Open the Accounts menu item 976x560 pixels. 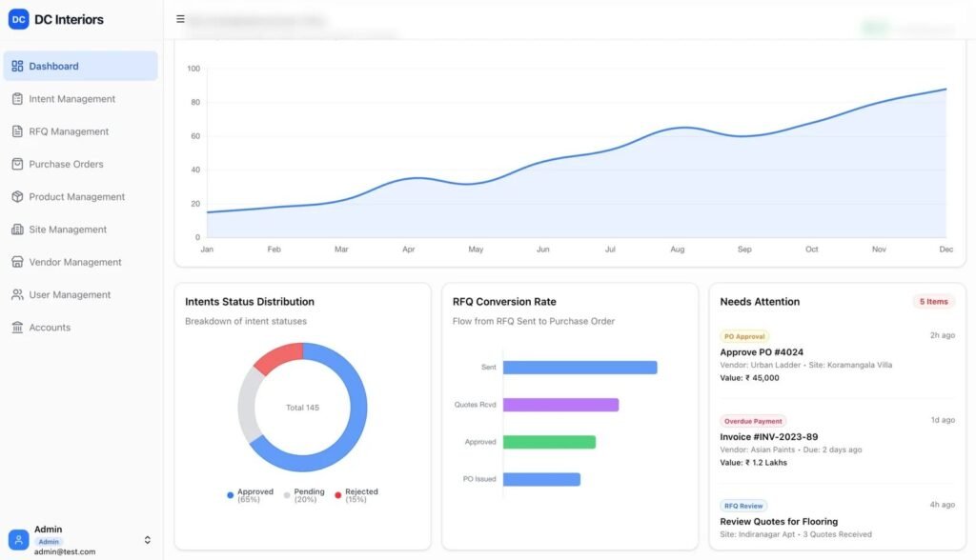(x=50, y=328)
